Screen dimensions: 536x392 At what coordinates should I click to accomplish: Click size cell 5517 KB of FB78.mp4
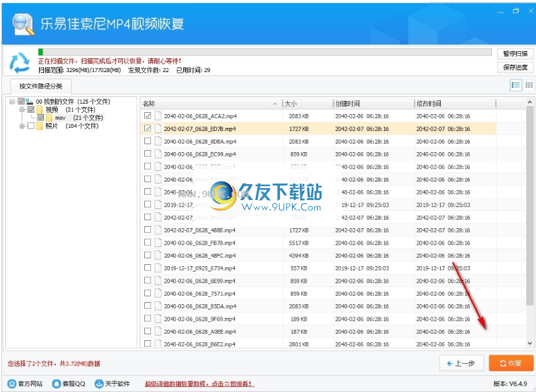click(x=299, y=243)
